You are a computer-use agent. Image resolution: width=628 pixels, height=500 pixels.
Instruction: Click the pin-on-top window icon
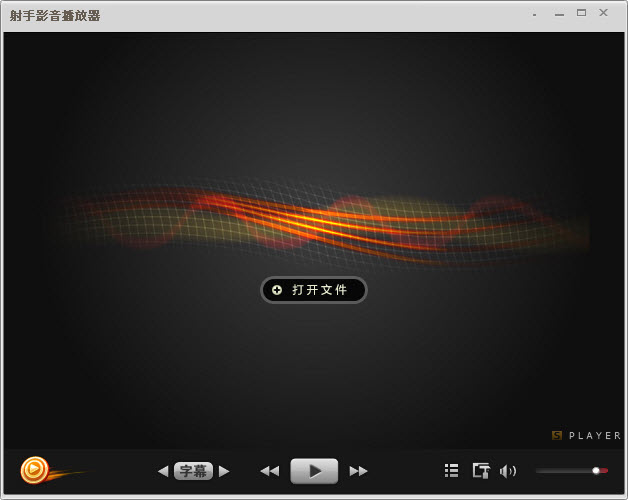pos(481,470)
